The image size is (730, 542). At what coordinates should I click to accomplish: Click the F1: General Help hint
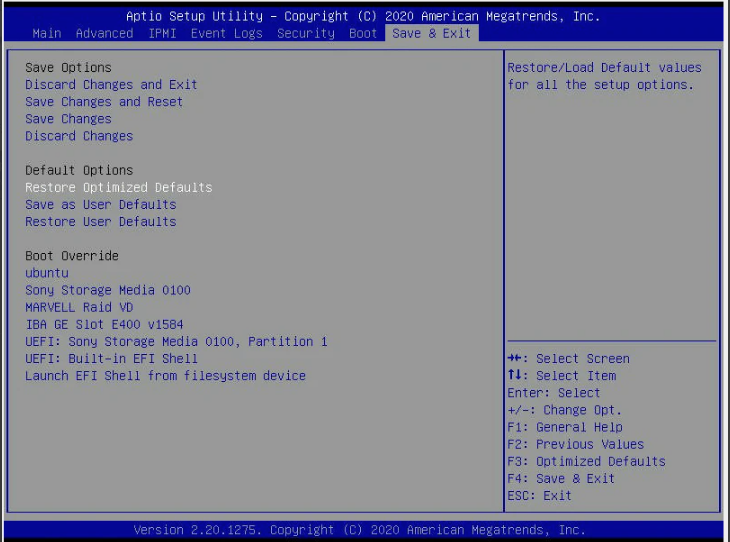pos(565,427)
